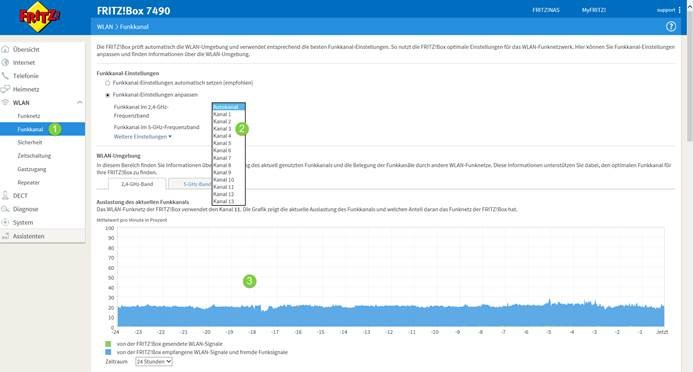Select automatic Funkkanal settings radio

(107, 83)
